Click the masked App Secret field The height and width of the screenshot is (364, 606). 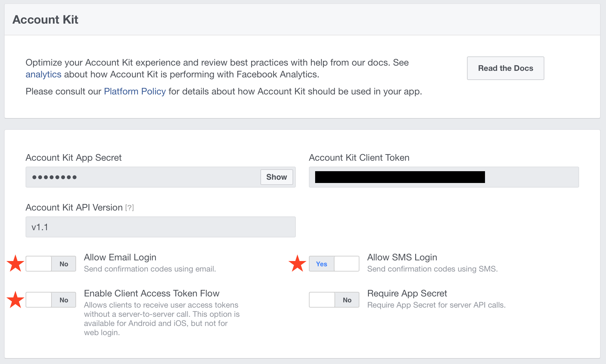[x=141, y=177]
